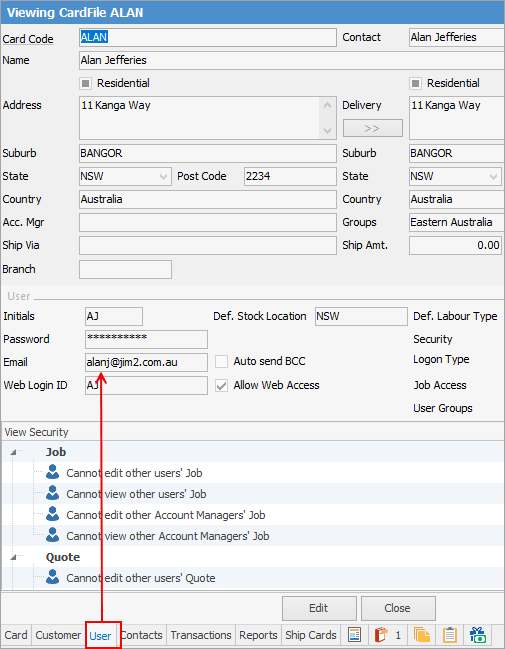Open the red book icon tab showing 1
The height and width of the screenshot is (649, 505).
387,635
